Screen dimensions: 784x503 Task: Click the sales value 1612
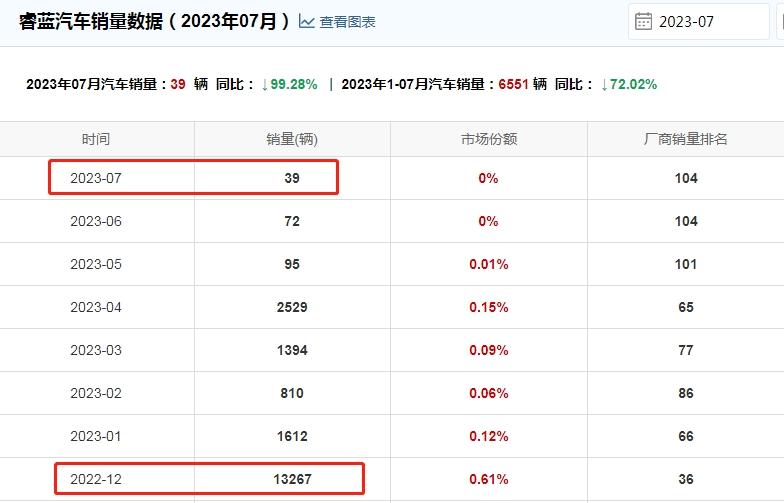point(292,436)
